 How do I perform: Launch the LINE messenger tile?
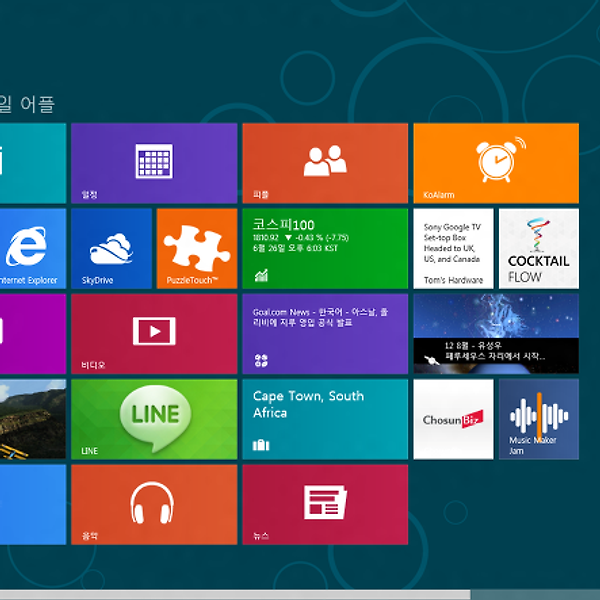tap(154, 419)
